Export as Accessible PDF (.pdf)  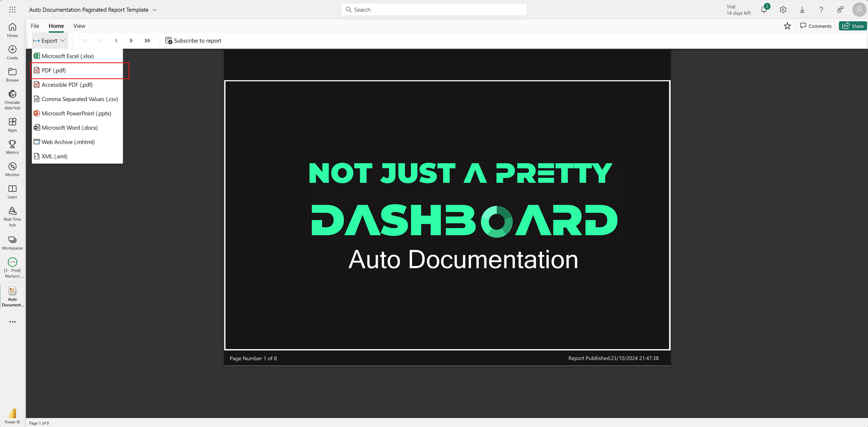77,85
